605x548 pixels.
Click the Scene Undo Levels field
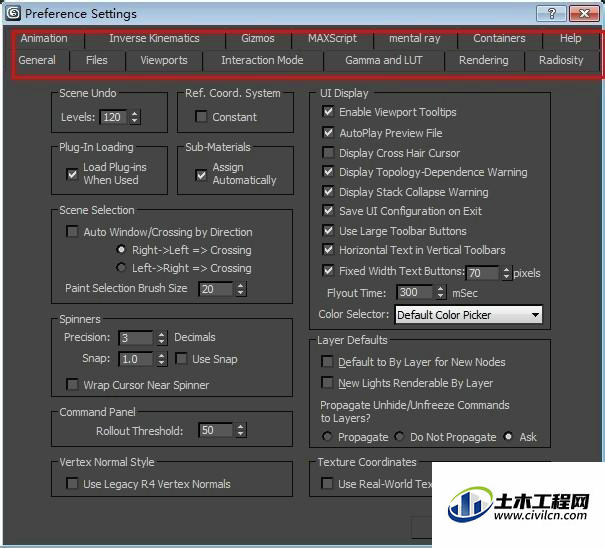coord(113,117)
